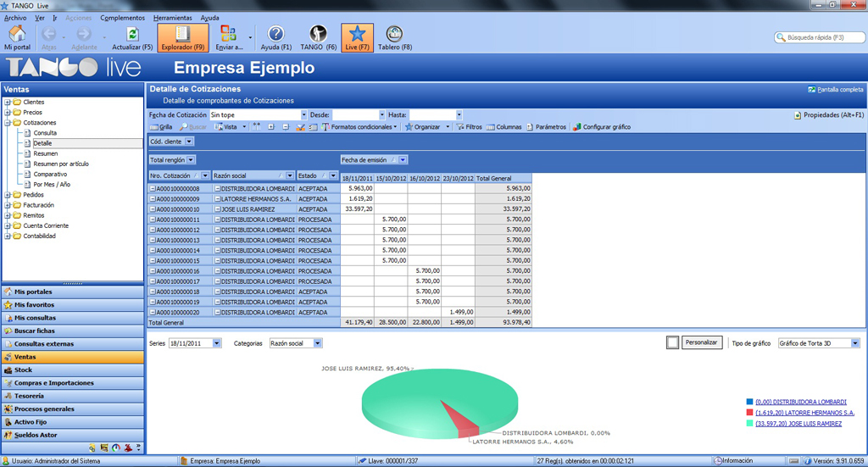Click LATORRE HERMANOS S.A. legend link
This screenshot has height=467, width=868.
point(805,413)
